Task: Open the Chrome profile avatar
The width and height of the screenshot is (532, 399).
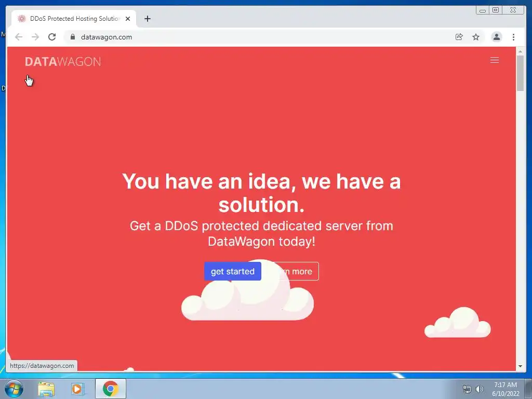Action: 497,37
